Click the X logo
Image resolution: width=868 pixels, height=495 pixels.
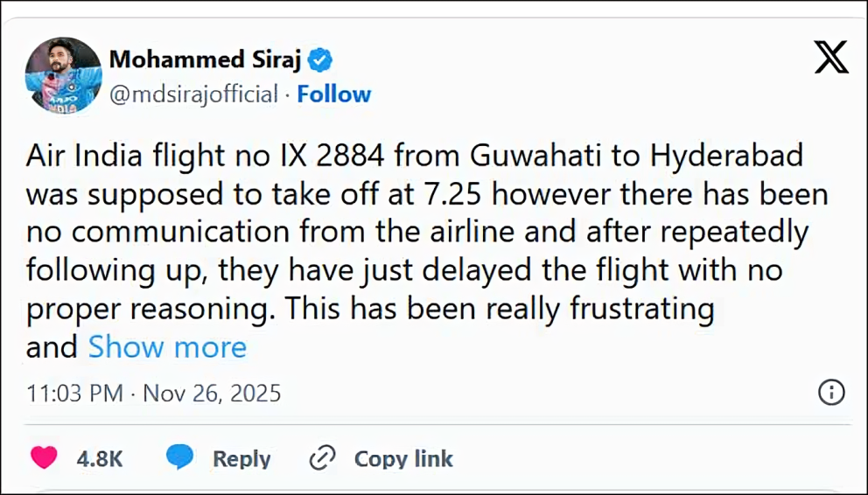pyautogui.click(x=830, y=59)
